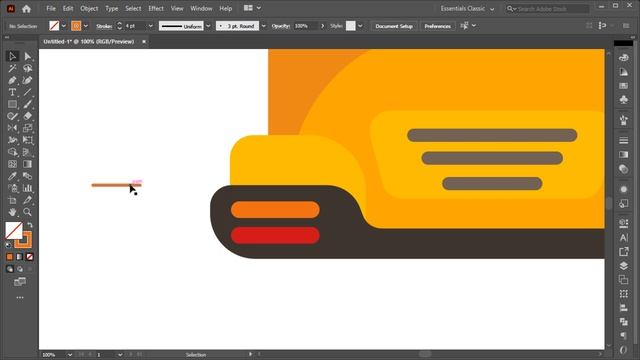Select the Shape Builder tool
The width and height of the screenshot is (640, 360).
point(12,152)
